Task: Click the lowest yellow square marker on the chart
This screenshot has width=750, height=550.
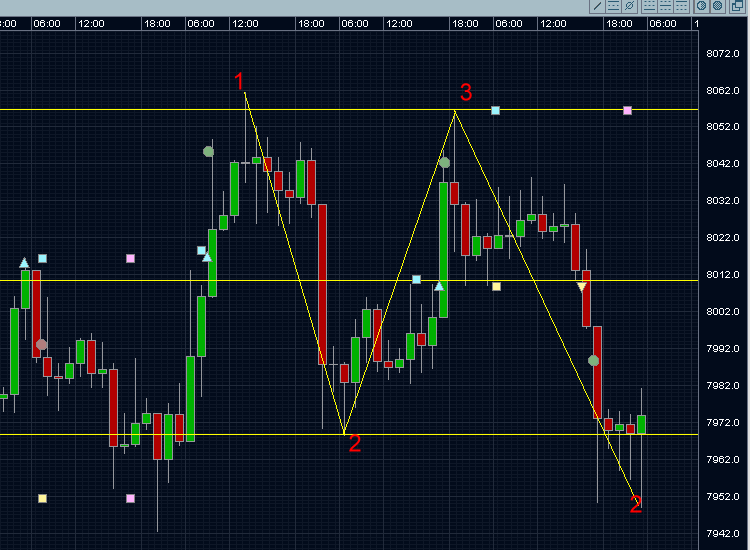Action: [43, 498]
